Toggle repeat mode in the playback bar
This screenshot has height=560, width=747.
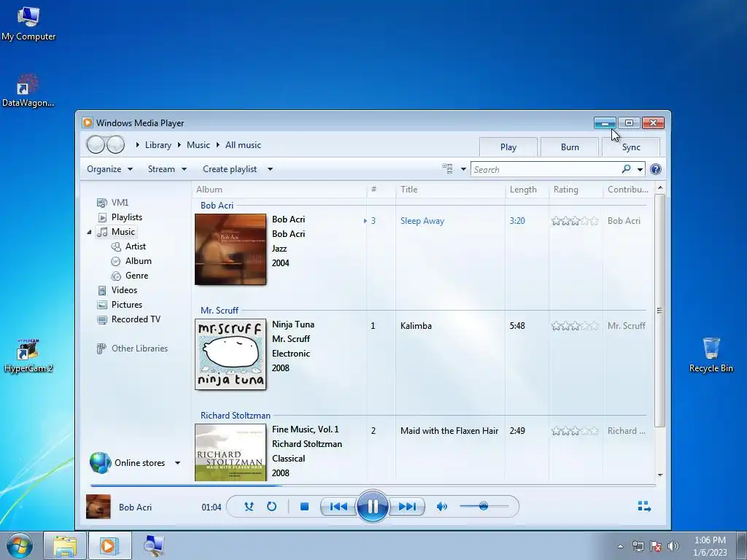(271, 507)
